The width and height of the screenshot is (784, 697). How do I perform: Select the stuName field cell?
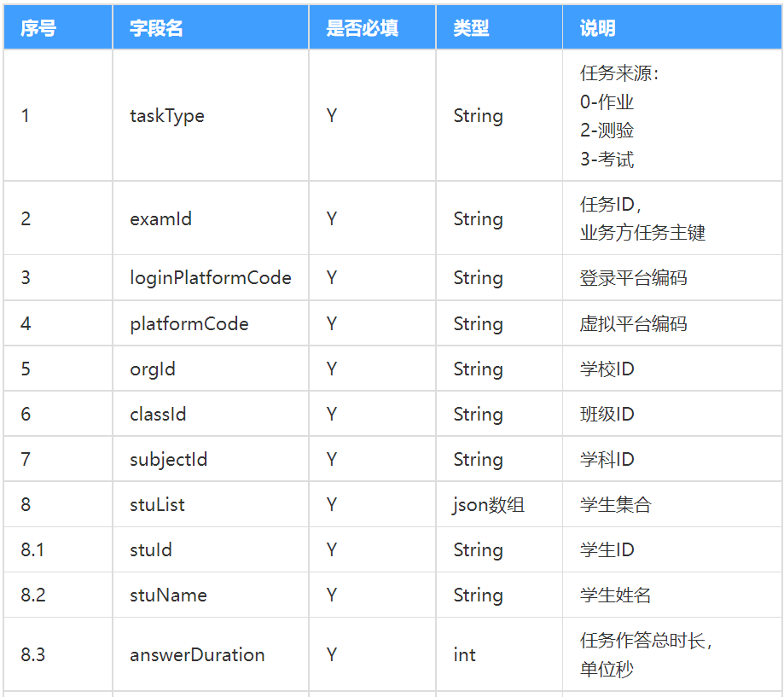click(211, 595)
